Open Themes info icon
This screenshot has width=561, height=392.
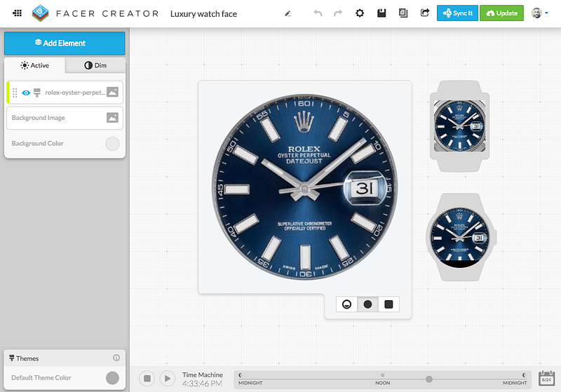pos(116,358)
